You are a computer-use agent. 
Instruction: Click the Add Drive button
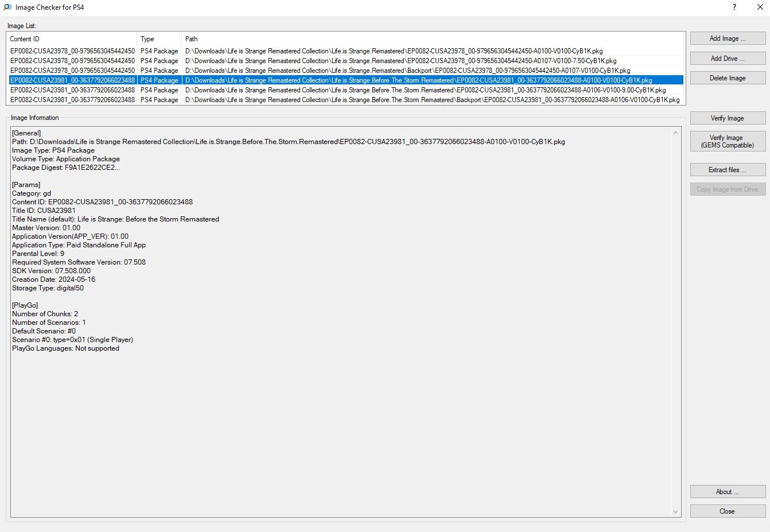[728, 59]
